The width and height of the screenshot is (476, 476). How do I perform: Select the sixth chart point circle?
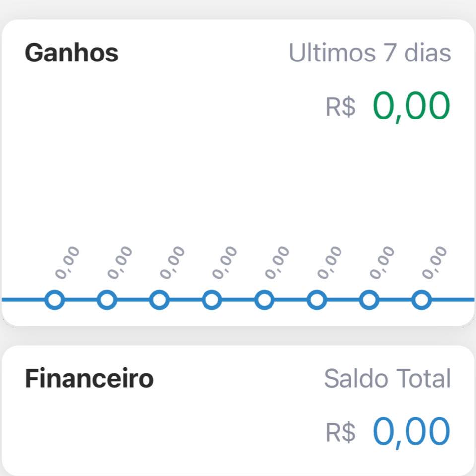[x=317, y=300]
